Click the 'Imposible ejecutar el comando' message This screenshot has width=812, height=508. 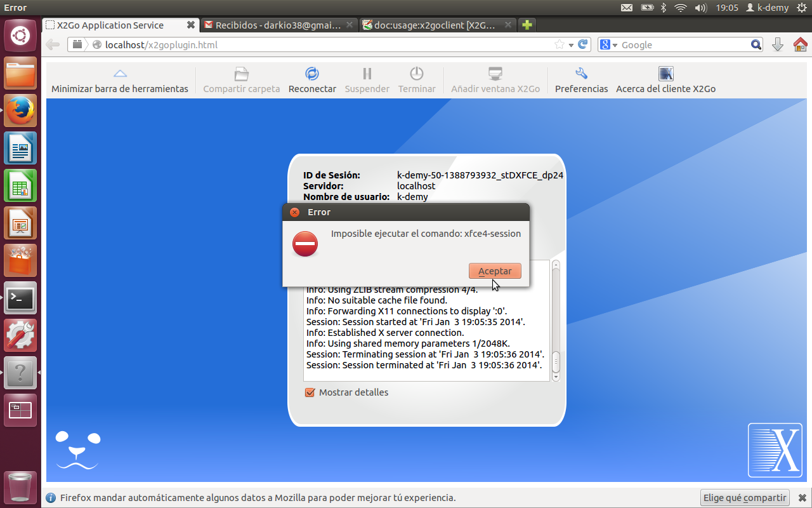pos(426,234)
